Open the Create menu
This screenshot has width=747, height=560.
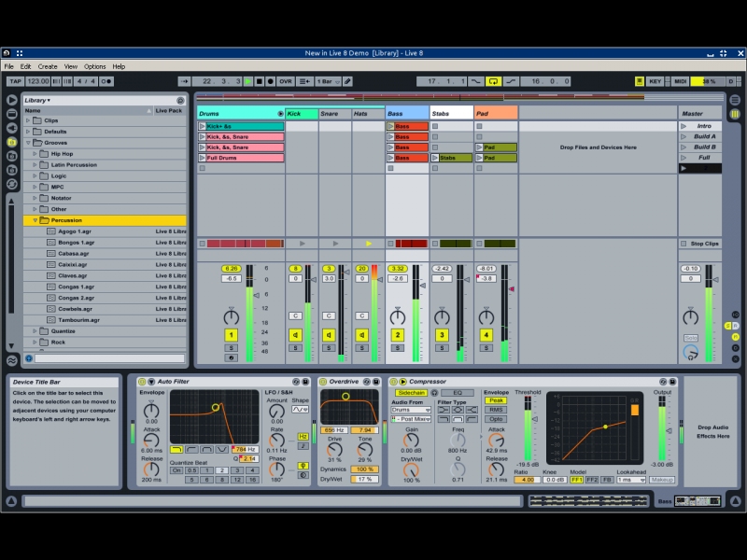point(48,66)
